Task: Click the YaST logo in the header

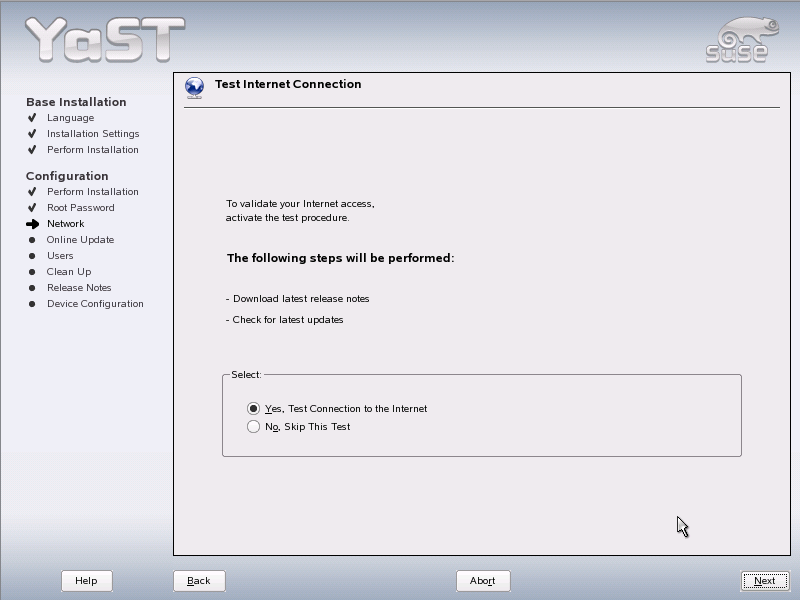Action: (105, 40)
